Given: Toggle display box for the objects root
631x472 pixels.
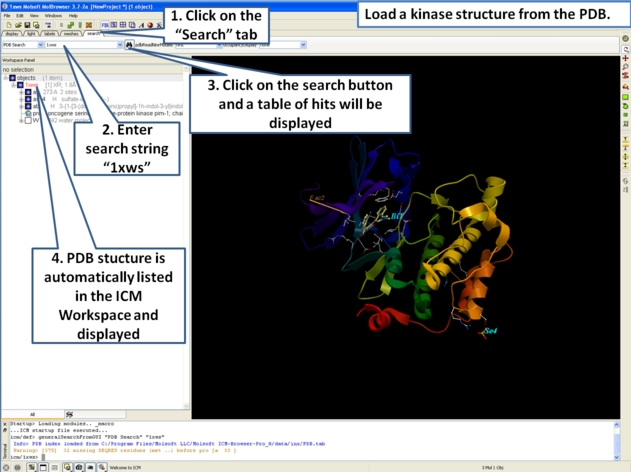Looking at the screenshot, I should 12,77.
